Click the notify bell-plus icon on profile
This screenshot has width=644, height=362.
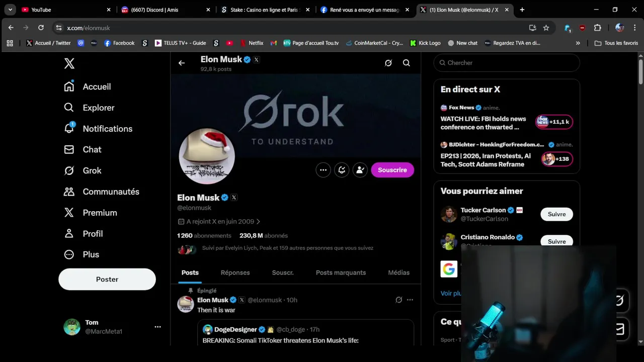[342, 170]
